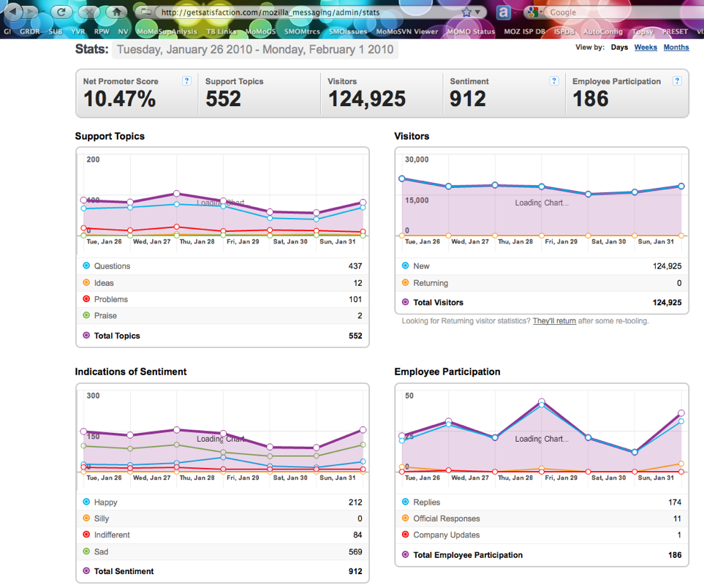Open the Net Promoter Score help icon
Viewport: 704px width, 588px height.
pos(186,81)
